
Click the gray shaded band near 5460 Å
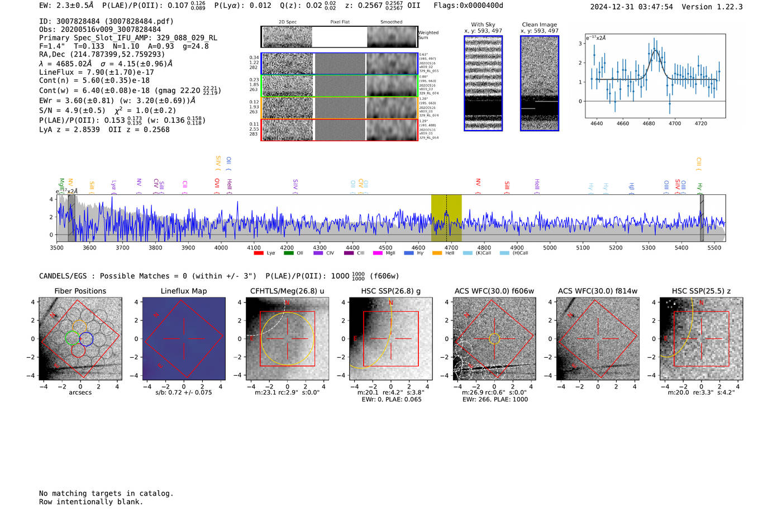[x=702, y=218]
